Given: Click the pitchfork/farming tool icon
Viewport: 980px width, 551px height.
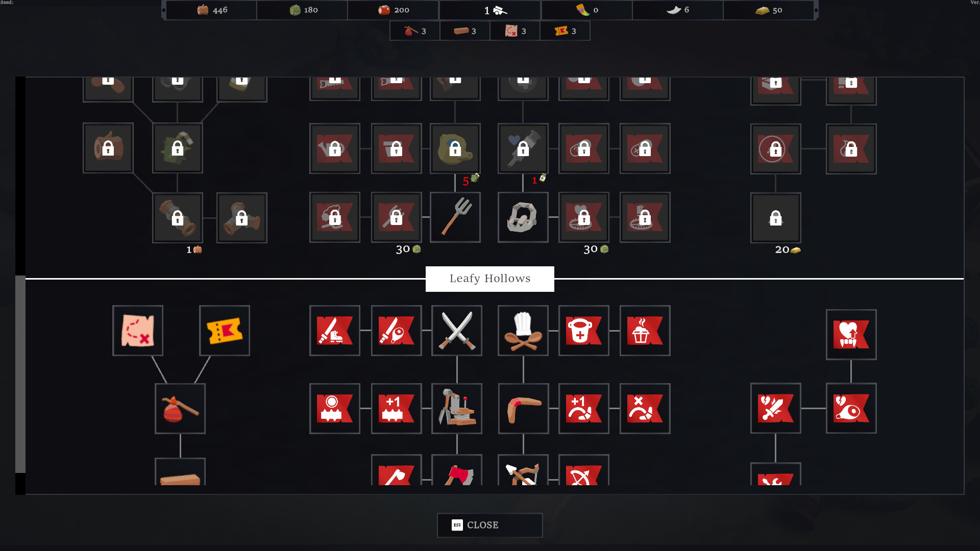Looking at the screenshot, I should pyautogui.click(x=456, y=217).
